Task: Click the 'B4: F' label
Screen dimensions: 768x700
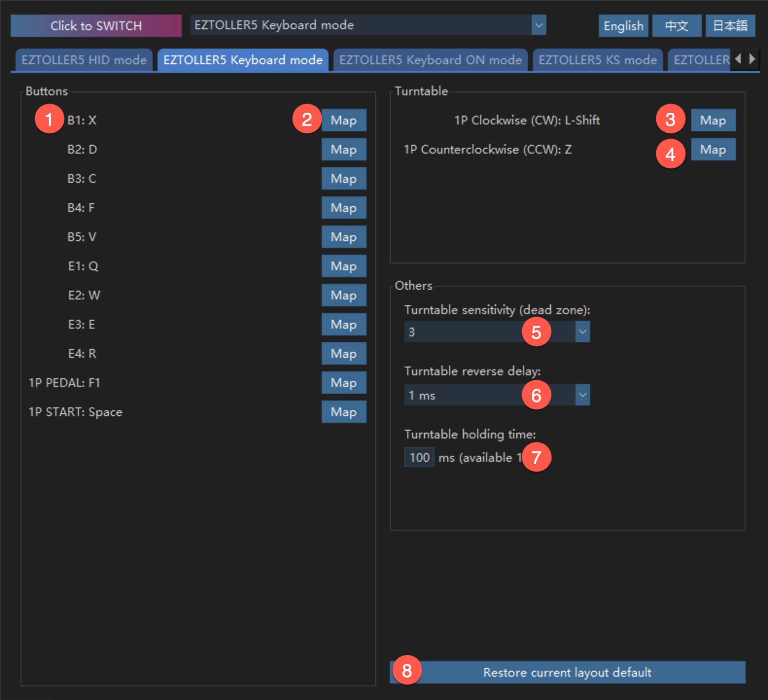Action: (81, 208)
